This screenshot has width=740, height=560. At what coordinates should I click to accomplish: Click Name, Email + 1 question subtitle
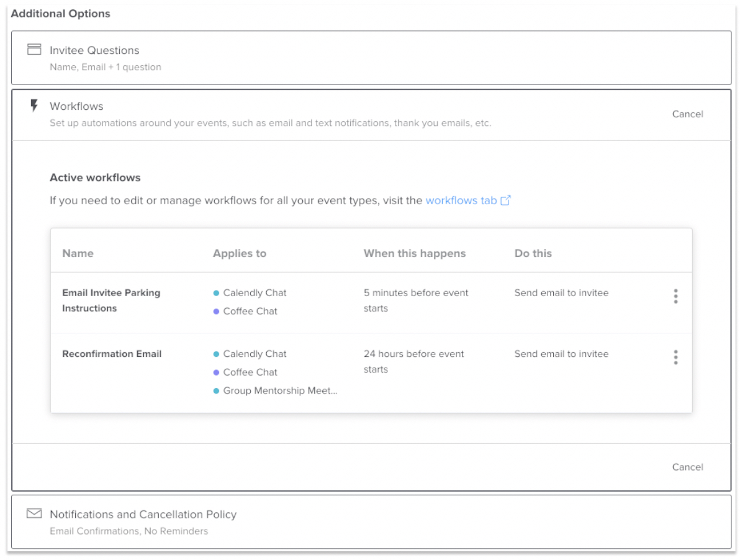click(106, 67)
